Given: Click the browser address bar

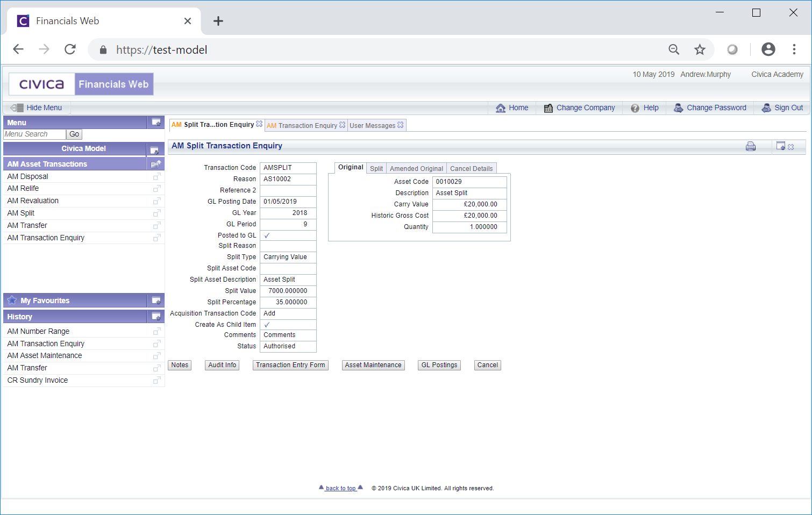Looking at the screenshot, I should tap(376, 49).
